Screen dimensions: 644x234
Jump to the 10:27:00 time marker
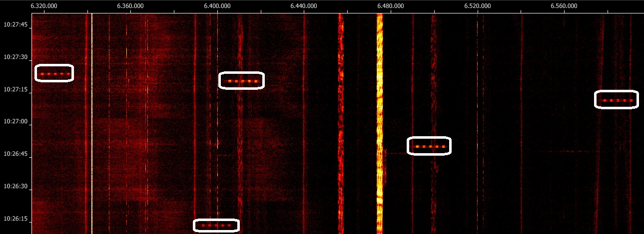coord(15,122)
